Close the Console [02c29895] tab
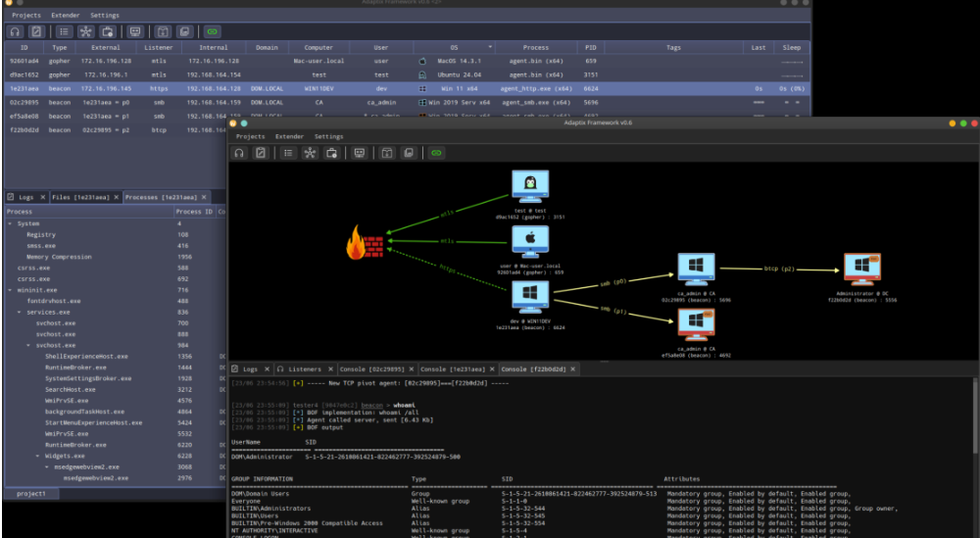The width and height of the screenshot is (980, 538). pos(410,368)
